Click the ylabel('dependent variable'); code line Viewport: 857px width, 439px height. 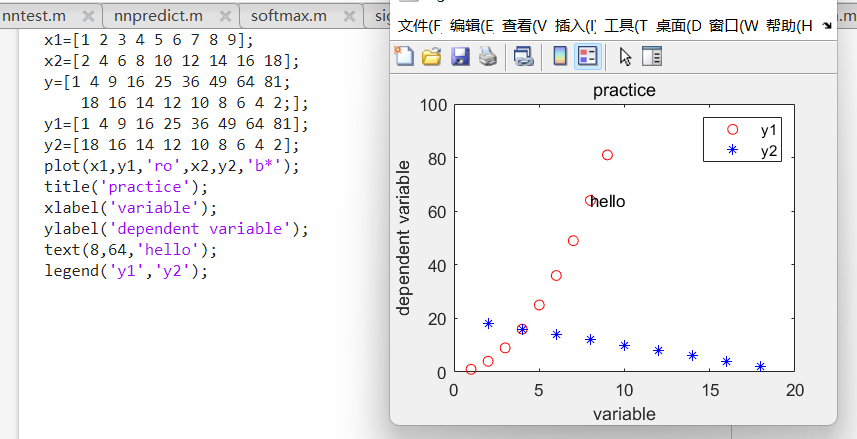(x=177, y=229)
